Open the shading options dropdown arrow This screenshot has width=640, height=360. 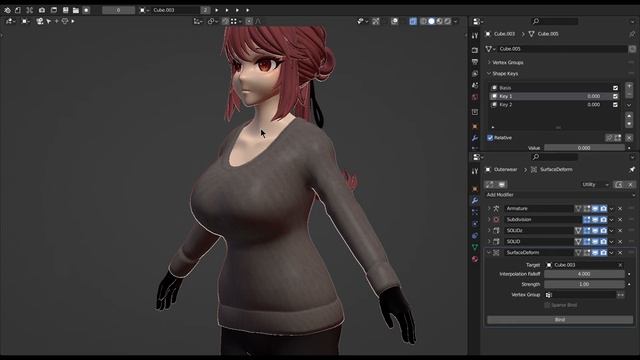[456, 21]
